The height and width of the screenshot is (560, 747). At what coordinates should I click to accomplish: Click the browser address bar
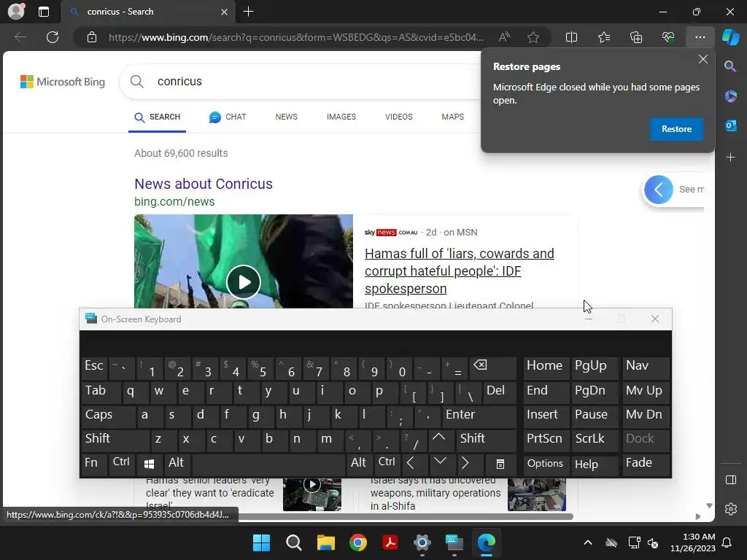(295, 37)
